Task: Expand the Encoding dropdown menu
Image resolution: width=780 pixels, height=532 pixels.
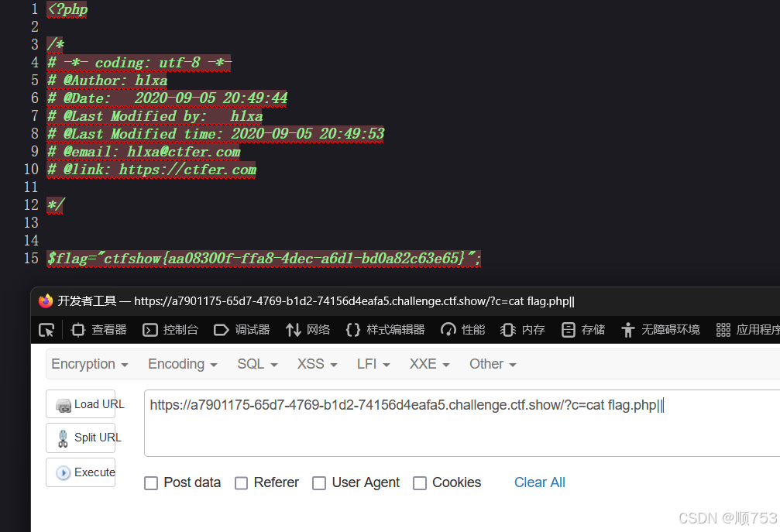Action: tap(183, 364)
